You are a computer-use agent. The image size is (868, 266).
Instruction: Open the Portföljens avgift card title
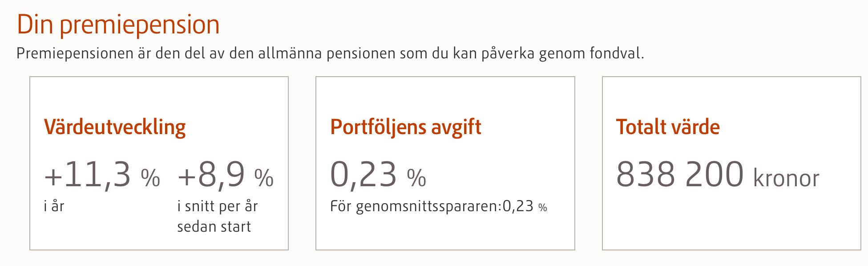pyautogui.click(x=406, y=127)
